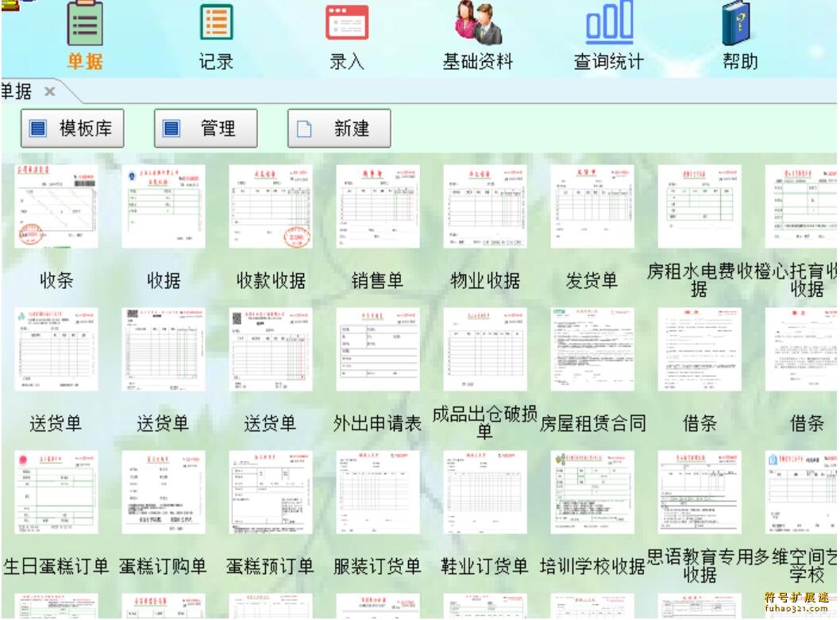Click the 鞋业订货单 label text
The width and height of the screenshot is (840, 620).
click(x=484, y=566)
